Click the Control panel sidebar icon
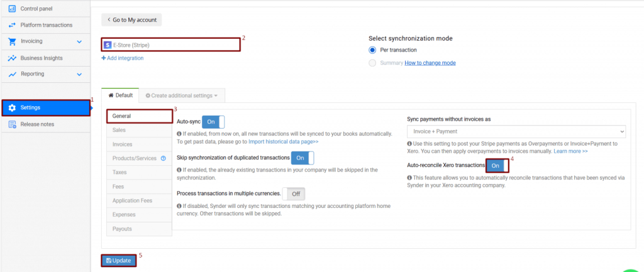 tap(13, 9)
